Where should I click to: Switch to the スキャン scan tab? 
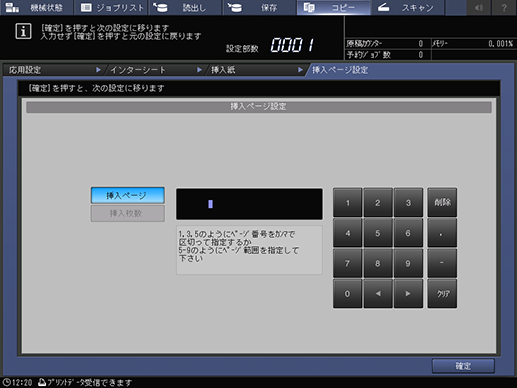408,7
